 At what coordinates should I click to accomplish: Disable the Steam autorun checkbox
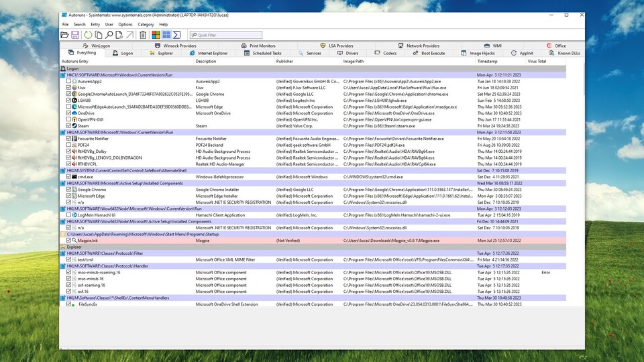point(68,126)
